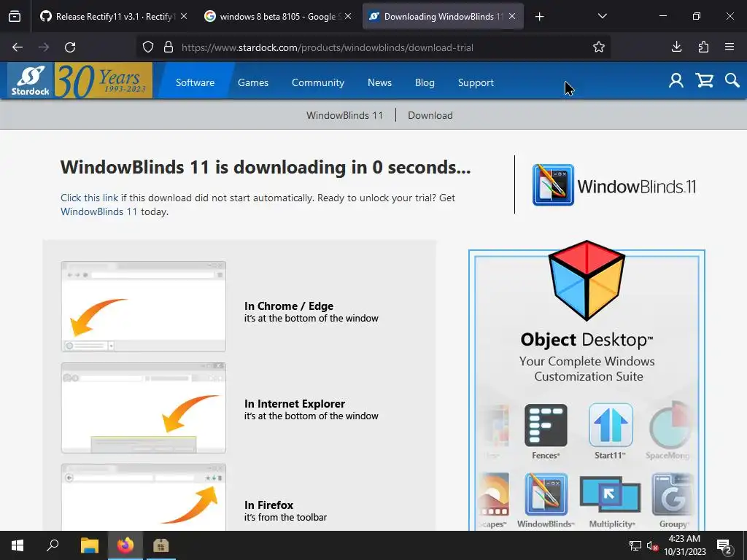Viewport: 747px width, 560px height.
Task: Click WindowBlinds 11 product logo
Action: click(x=614, y=185)
